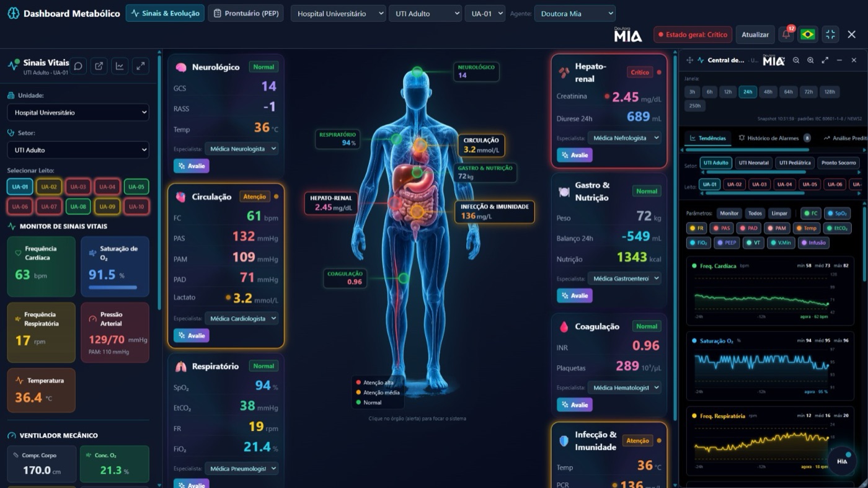Switch to the Sinais & Evolução tab

(165, 14)
